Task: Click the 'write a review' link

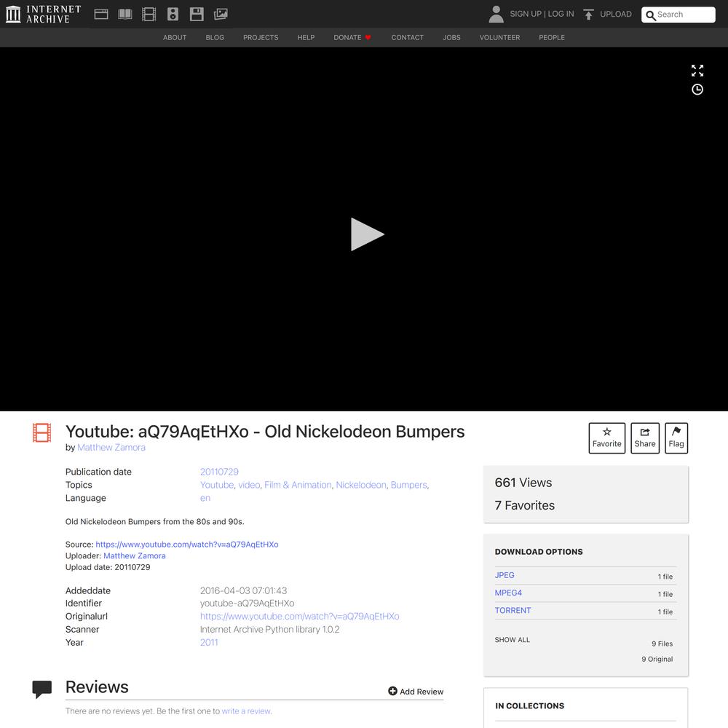Action: pos(246,711)
